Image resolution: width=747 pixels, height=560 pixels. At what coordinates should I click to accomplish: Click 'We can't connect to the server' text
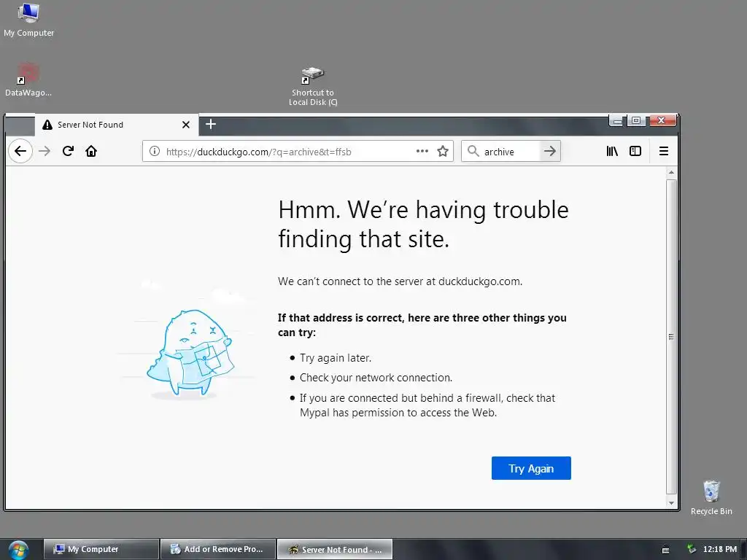[400, 281]
